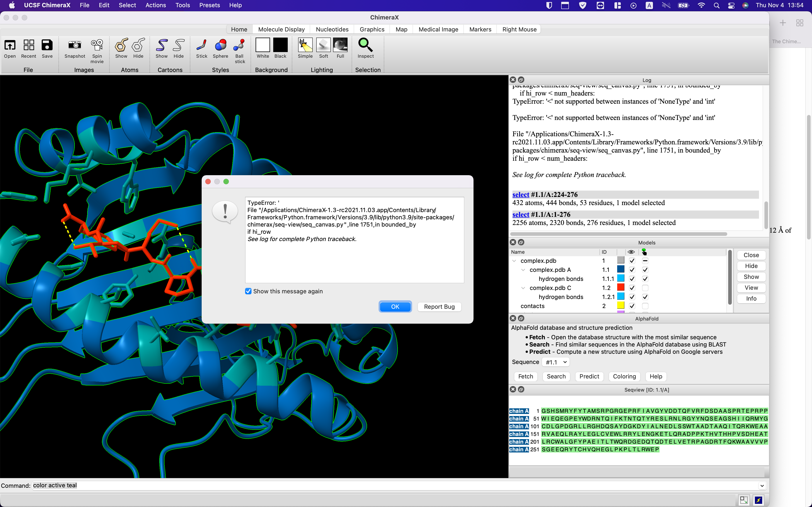Select the Ball stick style icon

239,45
